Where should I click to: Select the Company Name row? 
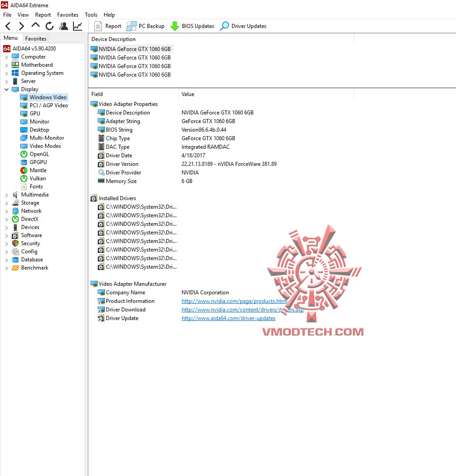coord(163,293)
